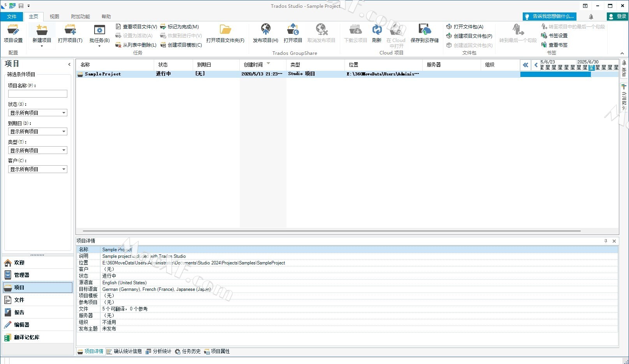This screenshot has height=364, width=629.
Task: Click 创建项目模板(C) create template
Action: (x=181, y=45)
